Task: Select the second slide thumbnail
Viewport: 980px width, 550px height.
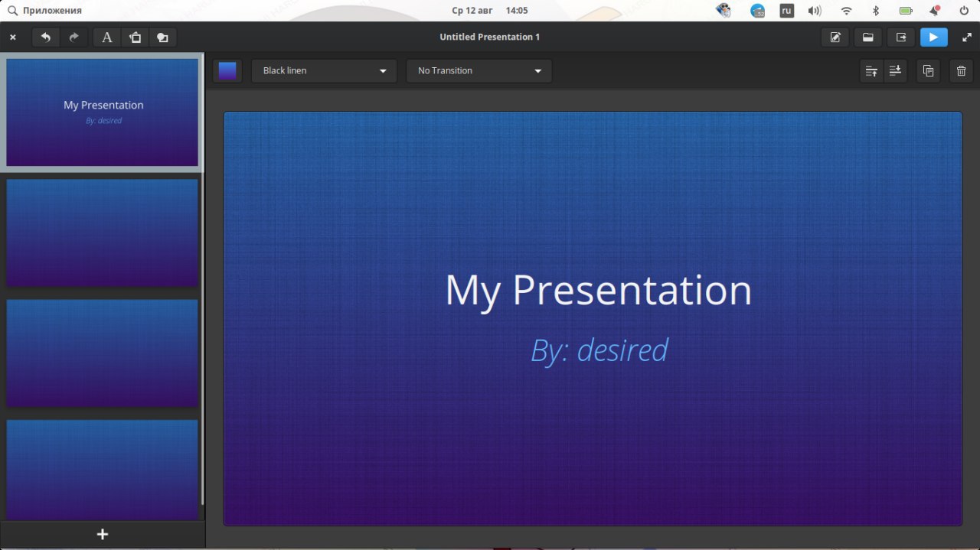Action: [x=103, y=233]
